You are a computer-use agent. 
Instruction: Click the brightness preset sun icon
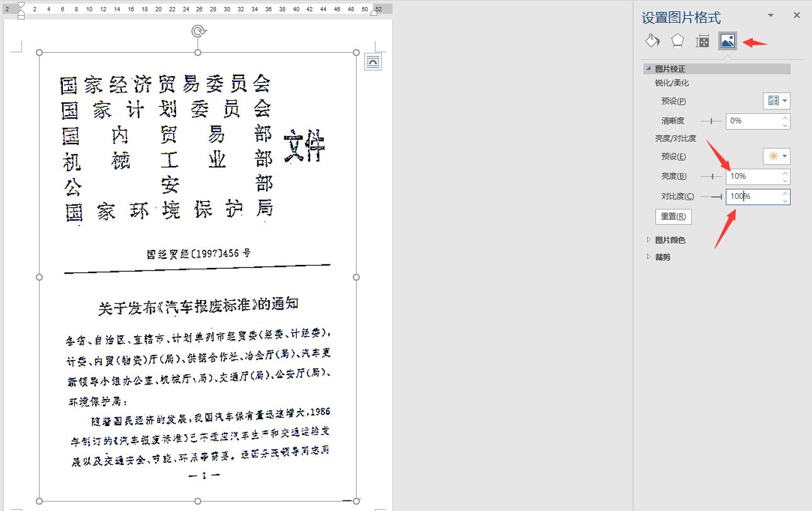click(773, 156)
